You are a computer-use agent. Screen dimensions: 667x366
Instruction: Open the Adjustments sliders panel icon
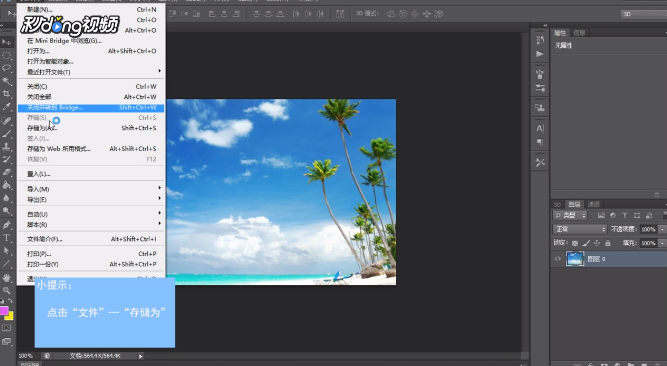[x=540, y=88]
